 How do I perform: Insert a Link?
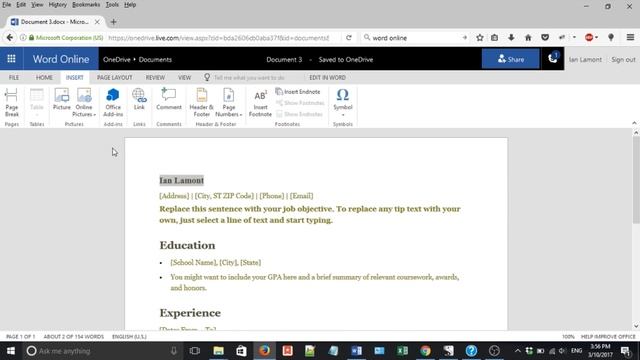pyautogui.click(x=139, y=99)
